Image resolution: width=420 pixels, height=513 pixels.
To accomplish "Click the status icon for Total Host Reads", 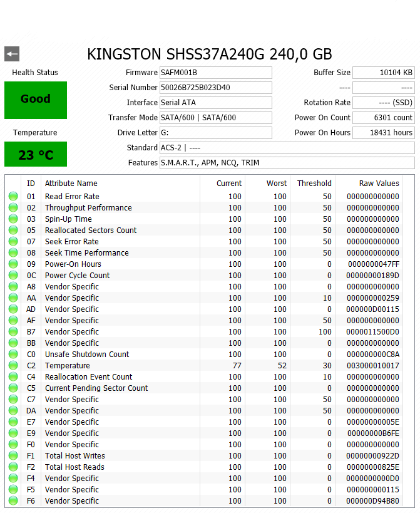I will tap(13, 467).
